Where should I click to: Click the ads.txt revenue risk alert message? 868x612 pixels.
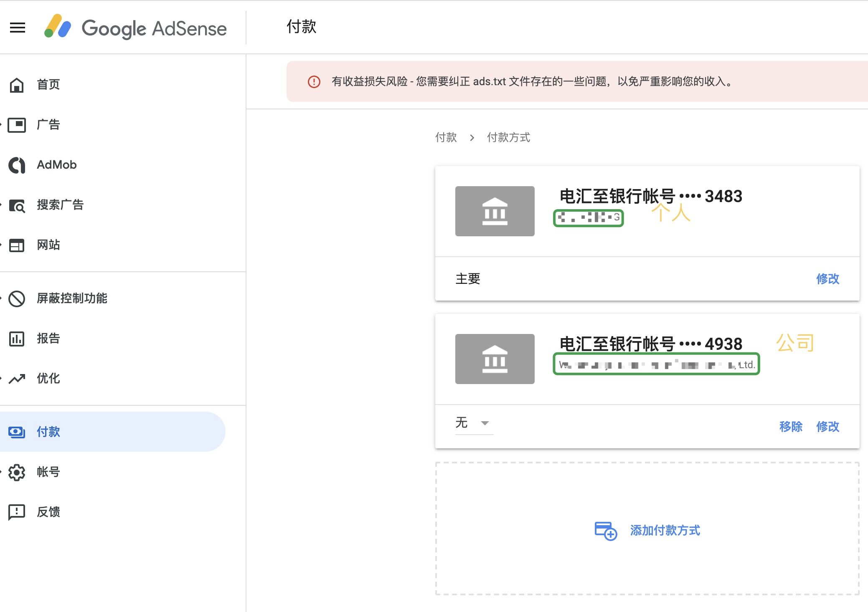pos(532,81)
